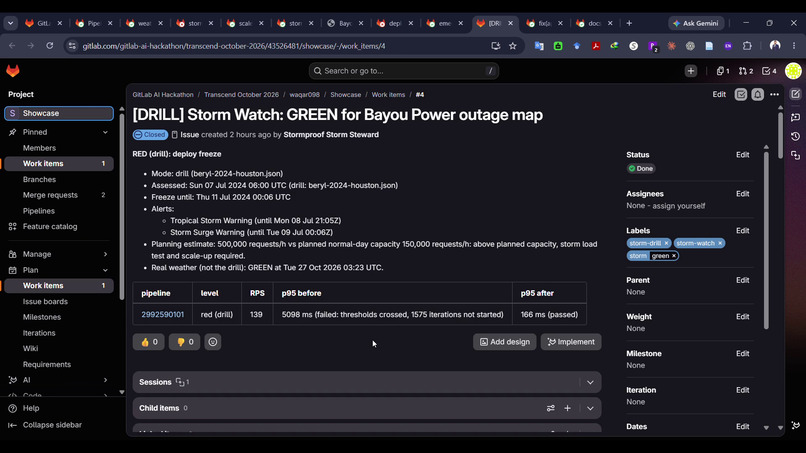The width and height of the screenshot is (806, 453).
Task: Select the Showcase project in sidebar
Action: [59, 113]
